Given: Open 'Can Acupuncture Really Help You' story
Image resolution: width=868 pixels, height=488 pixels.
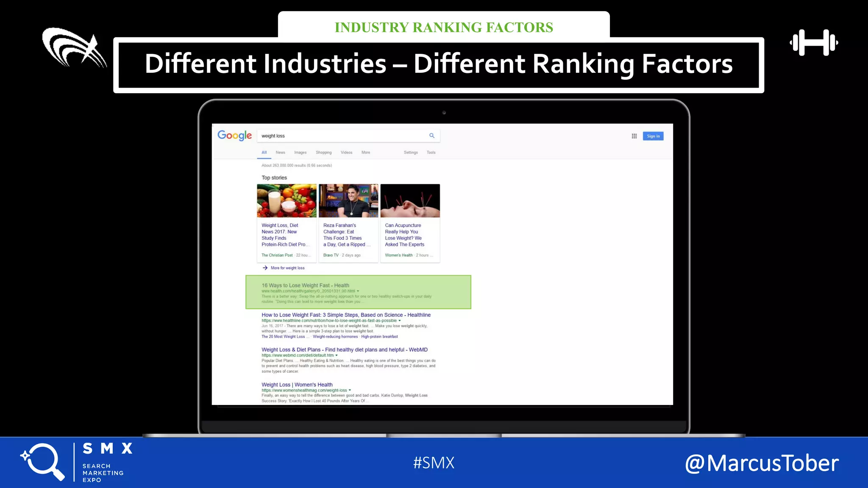Looking at the screenshot, I should coord(405,235).
